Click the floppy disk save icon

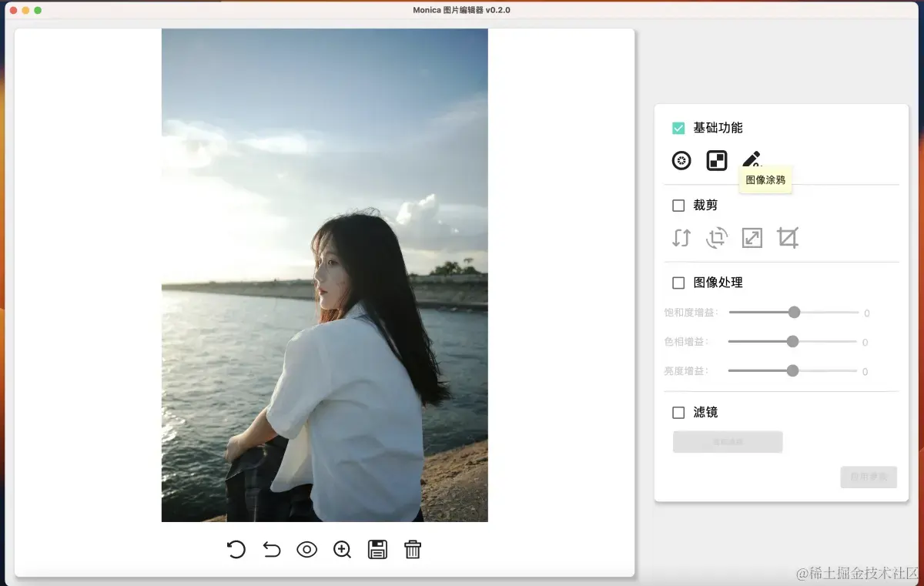click(x=378, y=549)
